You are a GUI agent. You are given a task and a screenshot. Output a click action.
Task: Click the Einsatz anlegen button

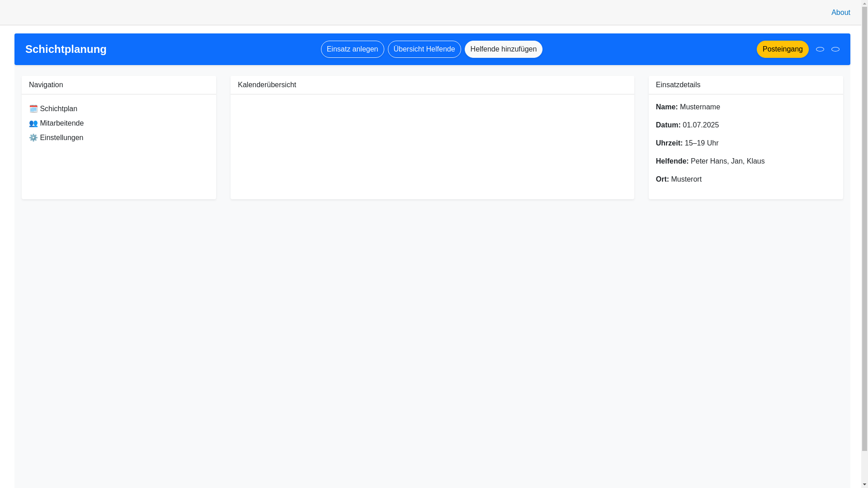353,49
